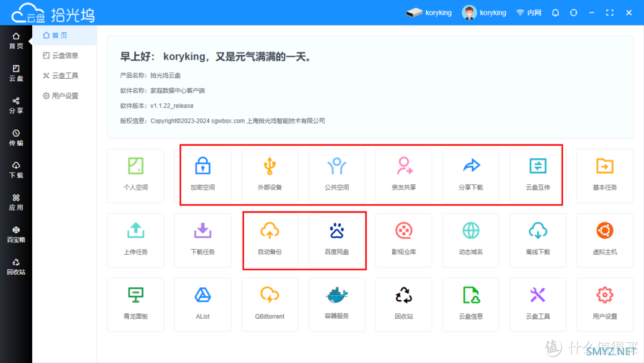Viewport: 644px width, 363px height.
Task: Launch the QBittorrent app tile
Action: (x=270, y=304)
